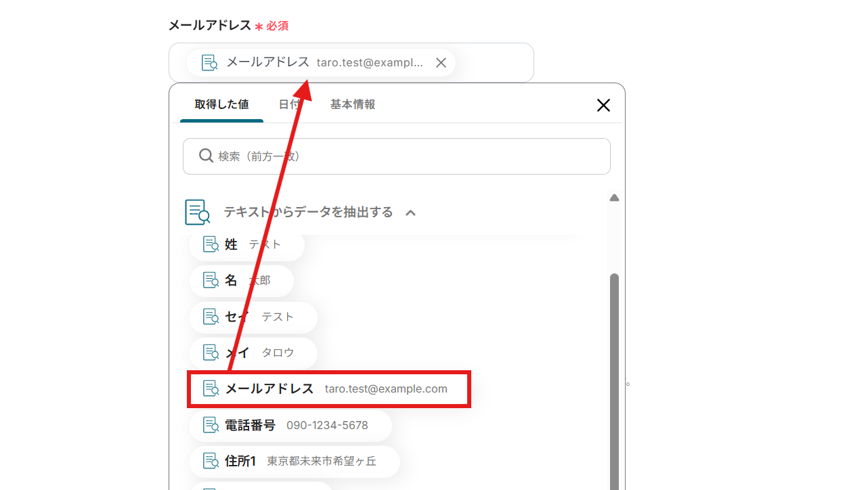This screenshot has height=490, width=868.
Task: Choose メールアドレス taro.test@example.com from list
Action: coord(328,389)
